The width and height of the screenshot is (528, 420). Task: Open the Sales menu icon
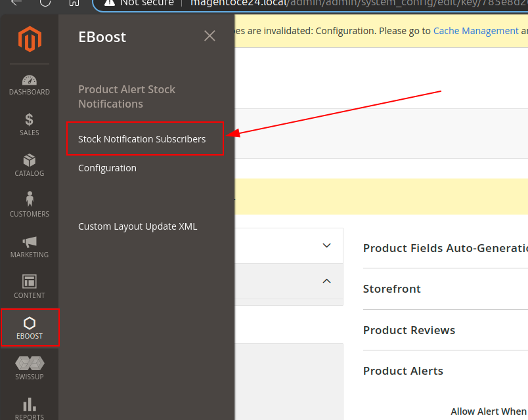(30, 125)
